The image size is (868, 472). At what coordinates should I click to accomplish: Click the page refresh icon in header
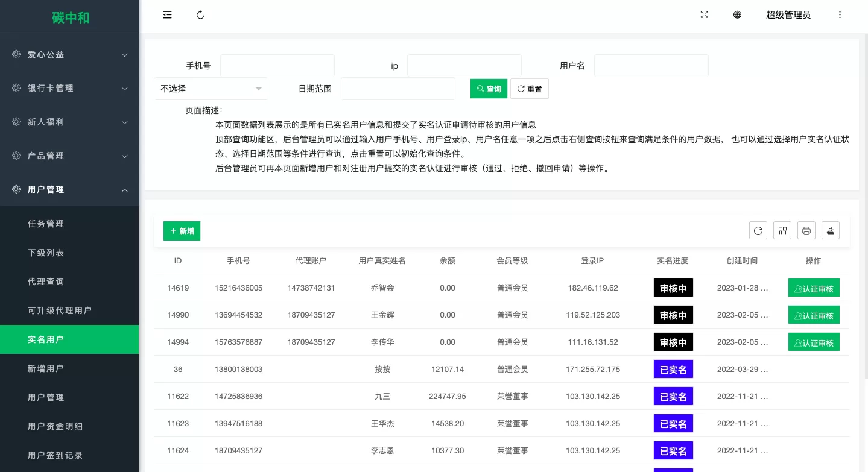201,15
